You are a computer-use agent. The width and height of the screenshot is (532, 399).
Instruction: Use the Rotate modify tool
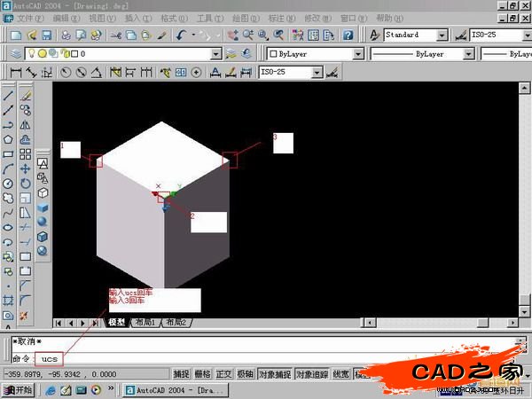[x=26, y=183]
